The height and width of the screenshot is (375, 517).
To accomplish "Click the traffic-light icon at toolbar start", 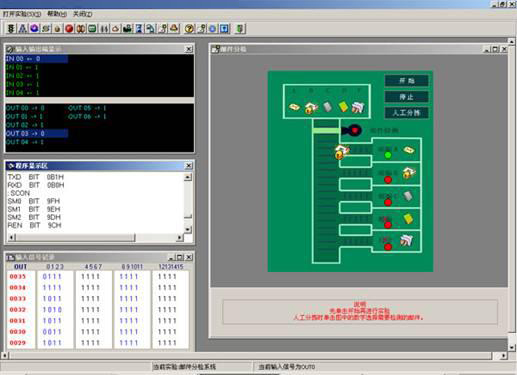I will pyautogui.click(x=11, y=29).
